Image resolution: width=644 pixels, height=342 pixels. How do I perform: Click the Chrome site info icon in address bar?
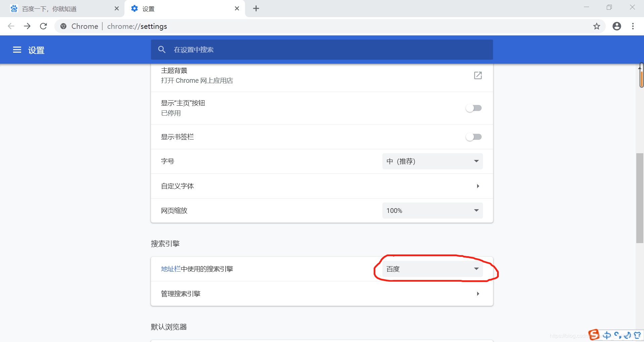click(63, 26)
